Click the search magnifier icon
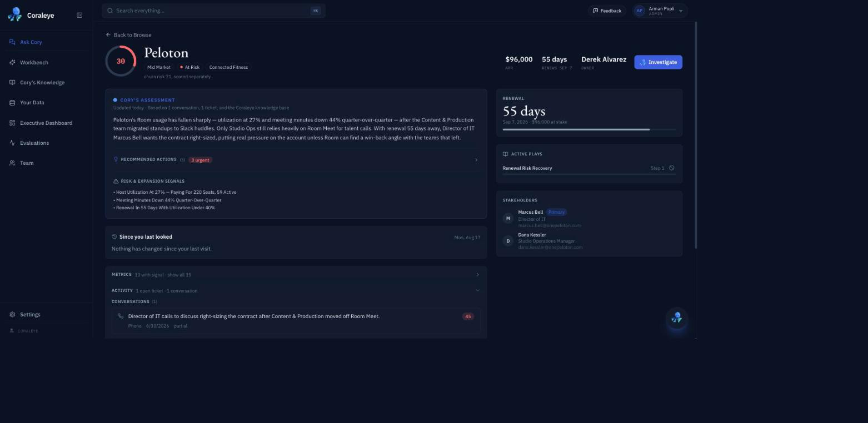The width and height of the screenshot is (868, 423). click(x=110, y=11)
